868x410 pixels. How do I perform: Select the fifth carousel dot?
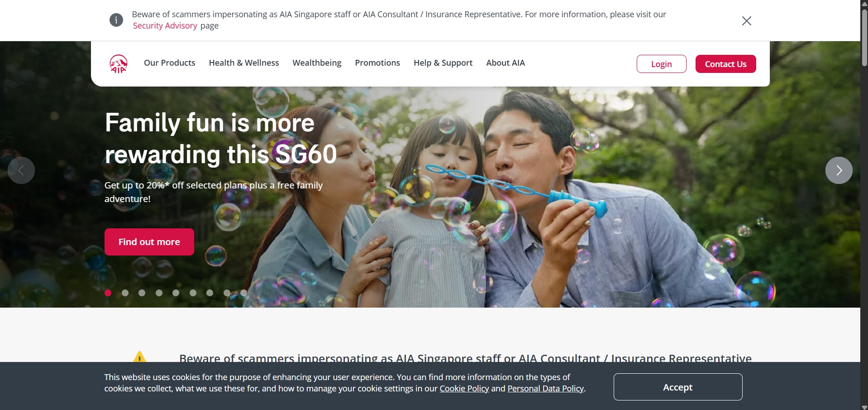tap(176, 293)
